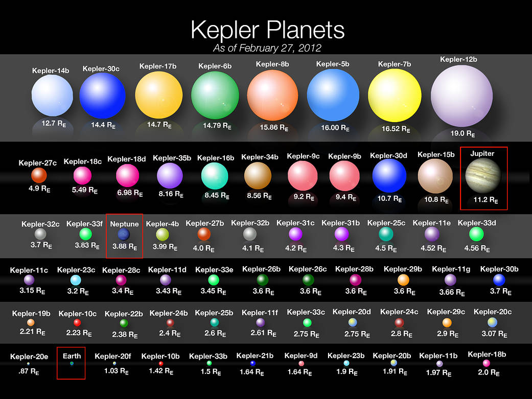Select the pink Kepler-18c sphere
The height and width of the screenshot is (399, 532).
click(82, 176)
